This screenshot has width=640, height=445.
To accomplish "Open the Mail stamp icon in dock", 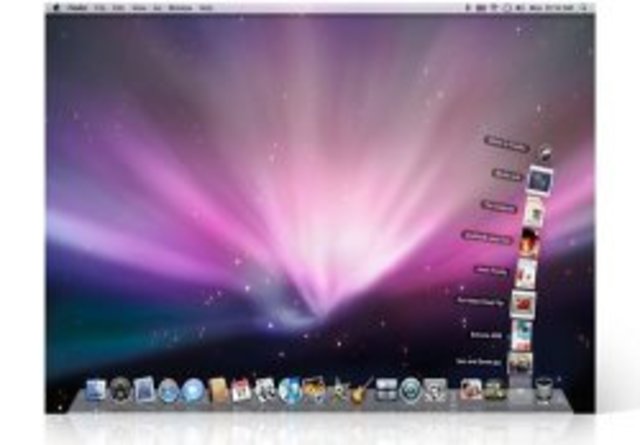I will (x=144, y=390).
